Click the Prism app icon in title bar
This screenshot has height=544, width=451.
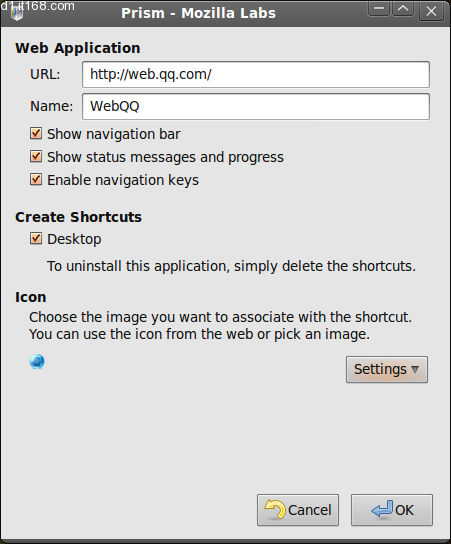[x=17, y=14]
